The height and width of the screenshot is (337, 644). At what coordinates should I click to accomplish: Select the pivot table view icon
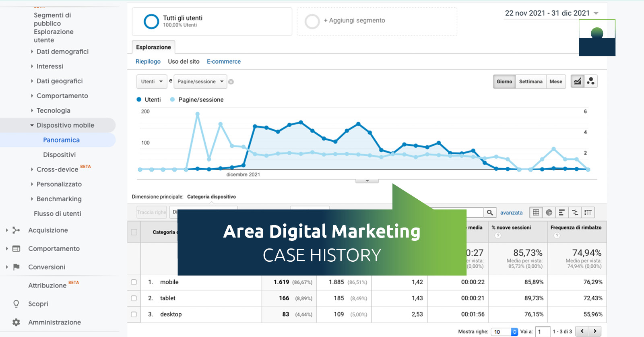point(588,213)
